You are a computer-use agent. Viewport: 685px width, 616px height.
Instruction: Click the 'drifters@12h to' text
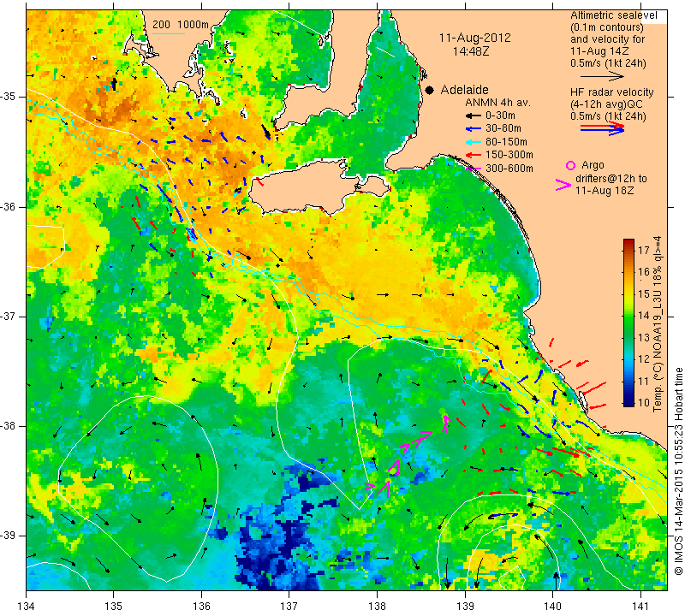(x=611, y=179)
